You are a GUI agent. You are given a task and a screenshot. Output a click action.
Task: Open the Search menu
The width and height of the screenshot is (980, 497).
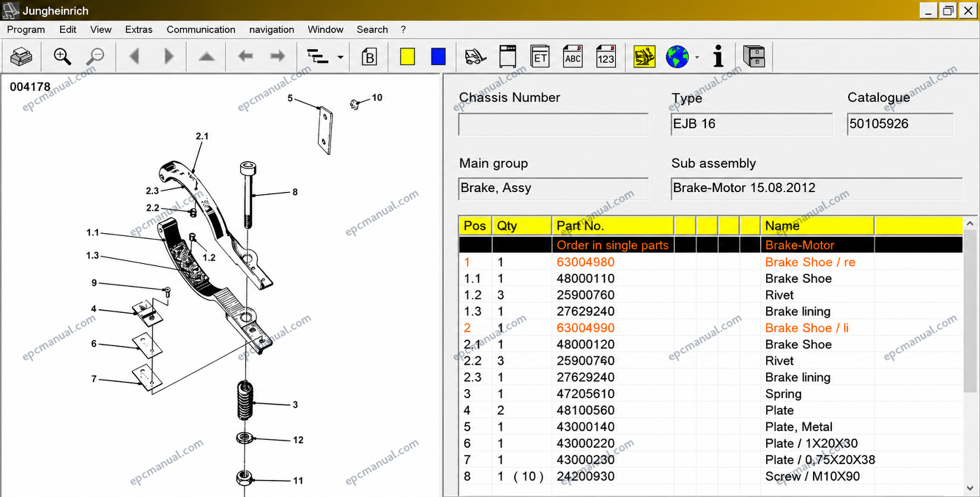pyautogui.click(x=372, y=29)
